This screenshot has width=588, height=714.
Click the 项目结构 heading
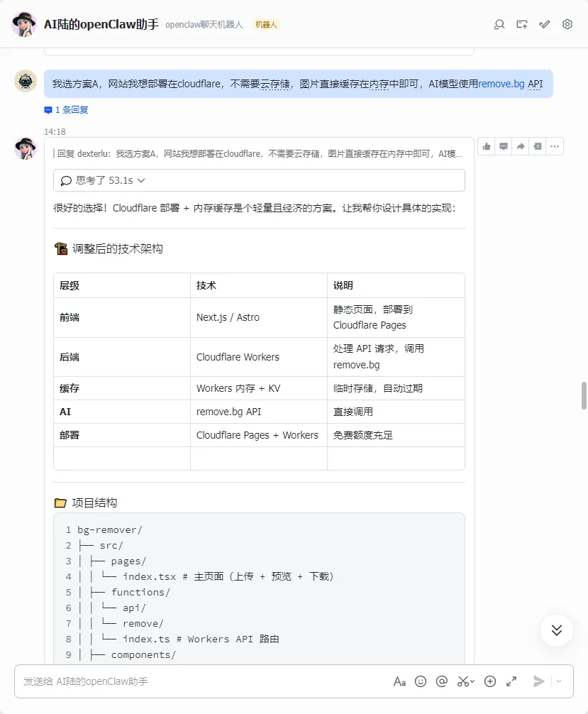(x=94, y=502)
